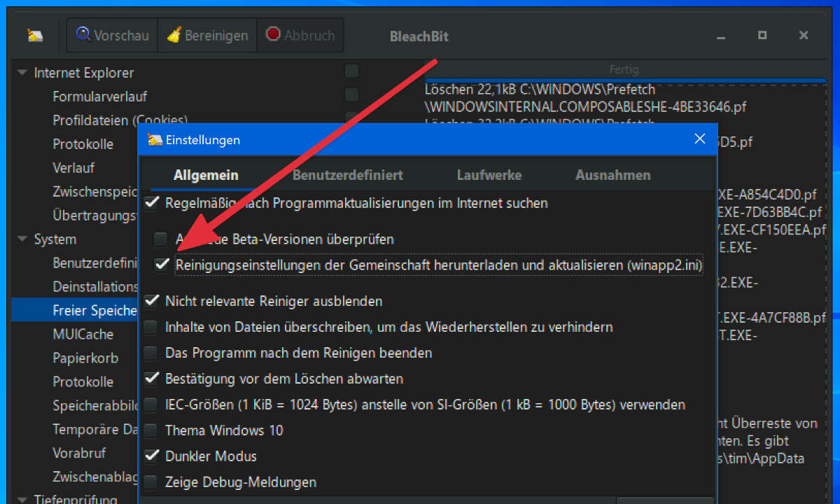The image size is (840, 504).
Task: Toggle Bestätigung vor dem Löschen abwarten
Action: 151,379
